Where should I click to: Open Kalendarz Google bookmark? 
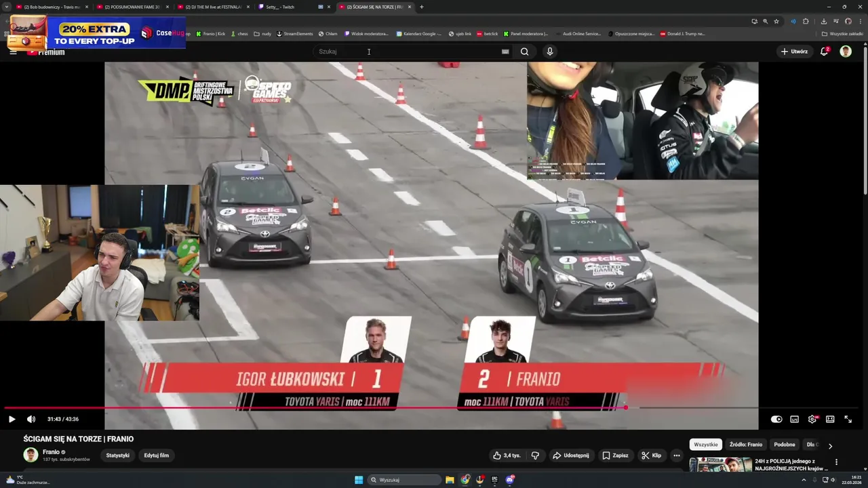pos(418,33)
